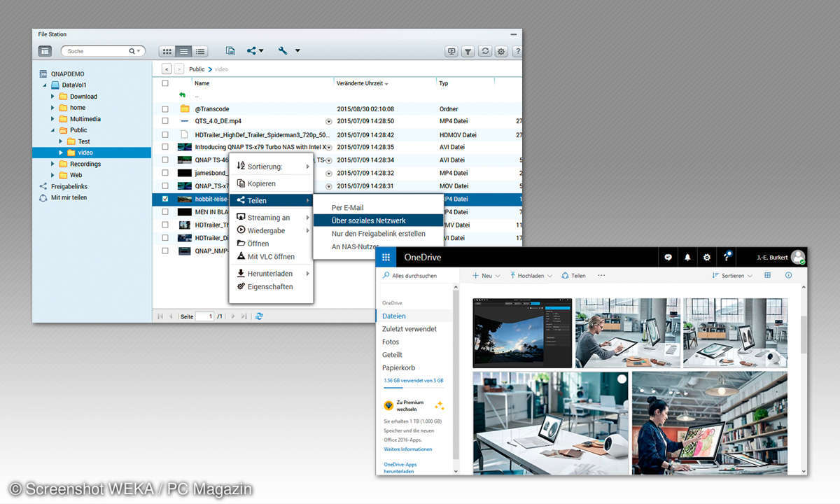Check the @Transcode folder checkbox
Image resolution: width=840 pixels, height=504 pixels.
click(165, 109)
